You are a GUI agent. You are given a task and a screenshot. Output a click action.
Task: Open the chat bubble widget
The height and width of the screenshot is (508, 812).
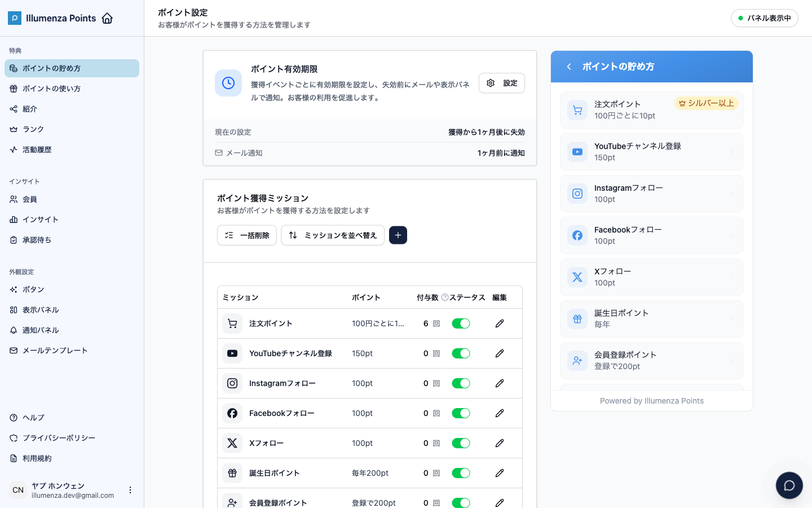coord(789,485)
